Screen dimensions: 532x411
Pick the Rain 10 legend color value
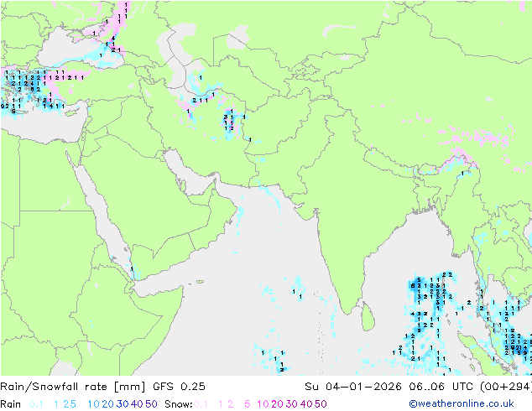click(x=94, y=404)
